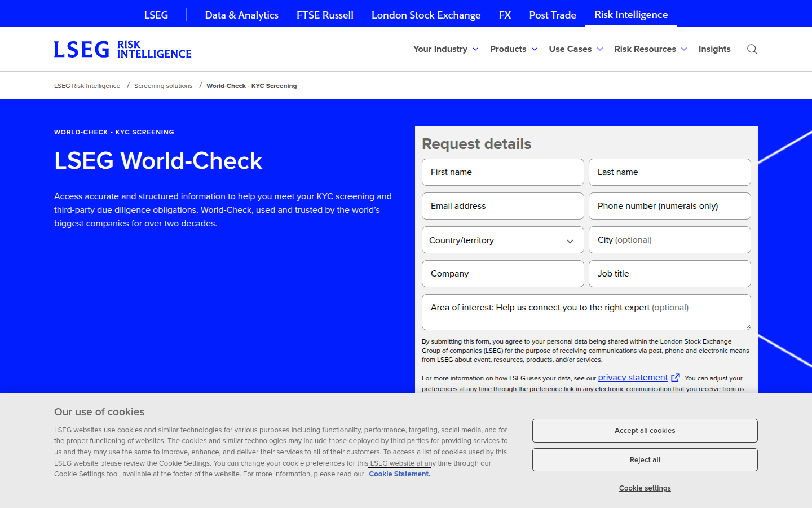This screenshot has width=812, height=508.
Task: Expand the Products menu
Action: coord(514,49)
